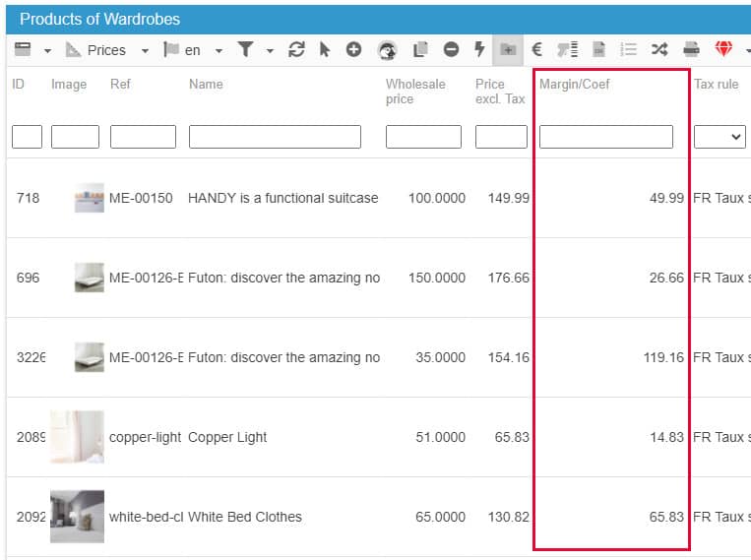751x560 pixels.
Task: Click the refresh icon in the toolbar
Action: 296,49
